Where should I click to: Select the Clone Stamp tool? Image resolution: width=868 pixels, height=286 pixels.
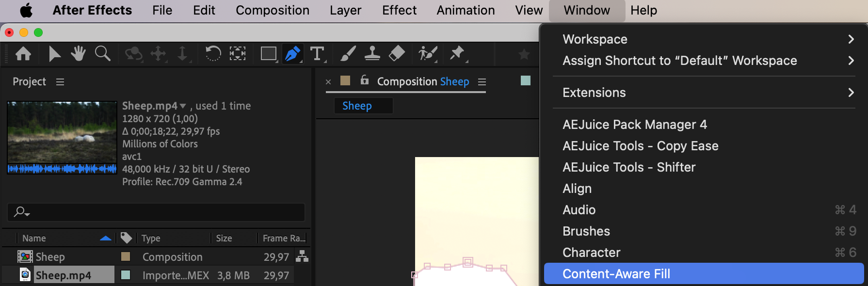[372, 53]
